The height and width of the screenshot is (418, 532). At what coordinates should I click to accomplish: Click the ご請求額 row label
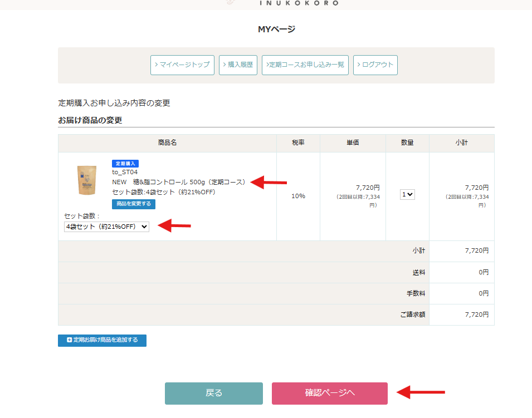click(x=412, y=314)
